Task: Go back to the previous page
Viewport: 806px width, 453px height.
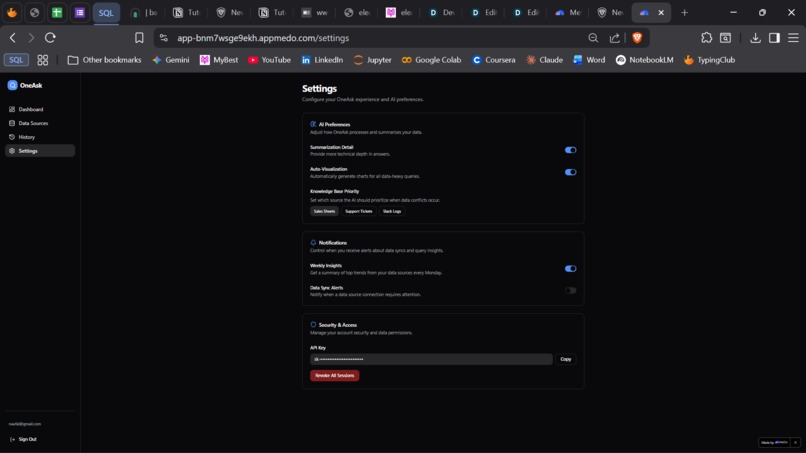Action: click(13, 38)
